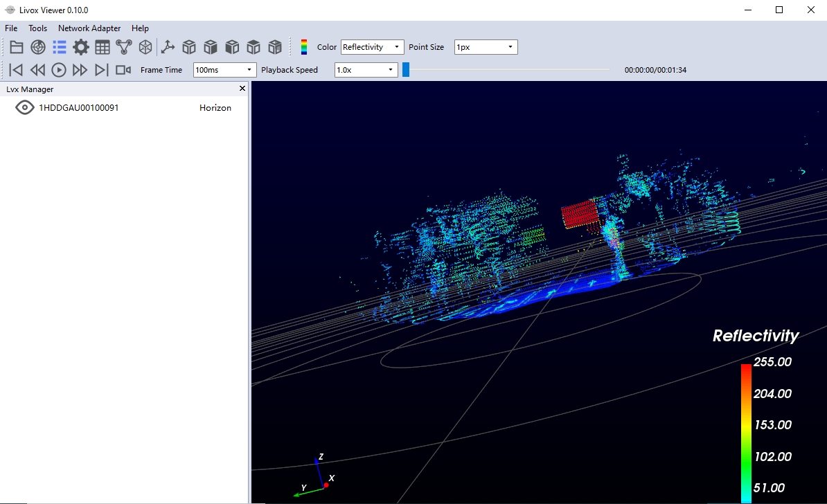Click the 204.00 legend value
Image resolution: width=827 pixels, height=504 pixels.
pyautogui.click(x=772, y=393)
